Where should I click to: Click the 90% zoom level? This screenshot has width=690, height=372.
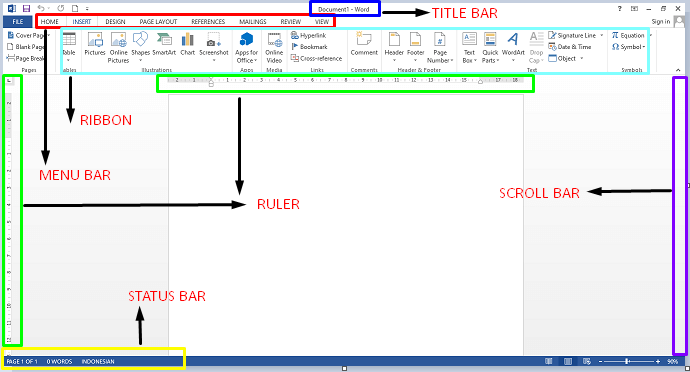coord(672,361)
